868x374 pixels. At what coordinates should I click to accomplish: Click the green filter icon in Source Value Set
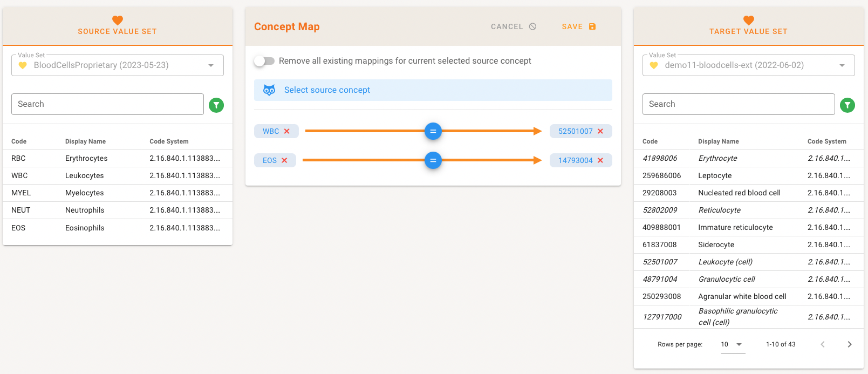coord(216,105)
